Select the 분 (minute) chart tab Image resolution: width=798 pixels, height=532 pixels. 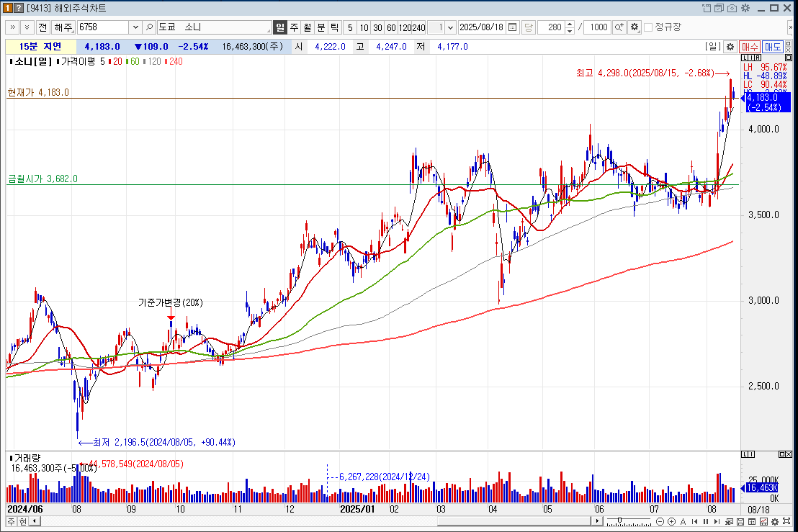click(320, 27)
